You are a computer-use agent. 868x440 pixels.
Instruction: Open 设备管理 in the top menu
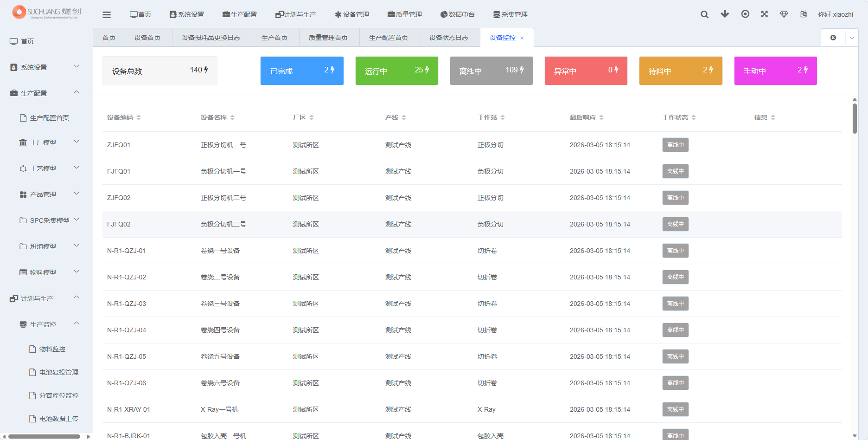352,14
